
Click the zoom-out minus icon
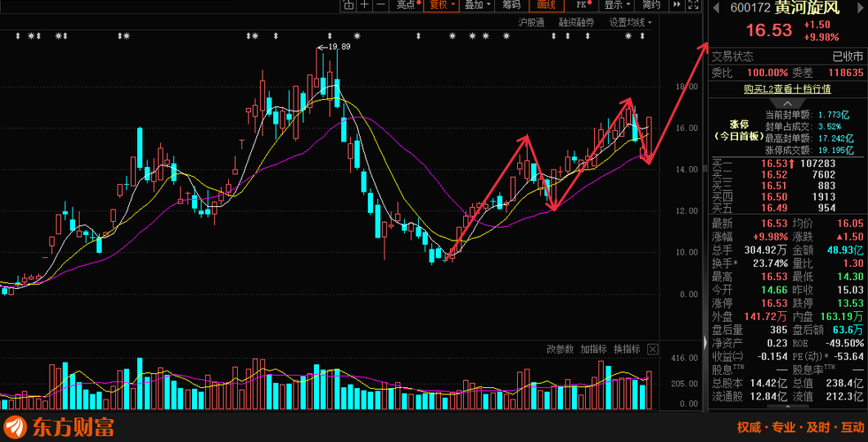tap(381, 4)
